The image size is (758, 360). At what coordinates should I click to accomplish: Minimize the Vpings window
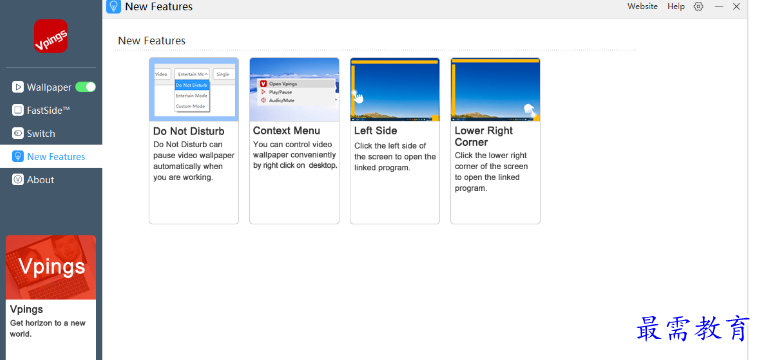[x=719, y=6]
